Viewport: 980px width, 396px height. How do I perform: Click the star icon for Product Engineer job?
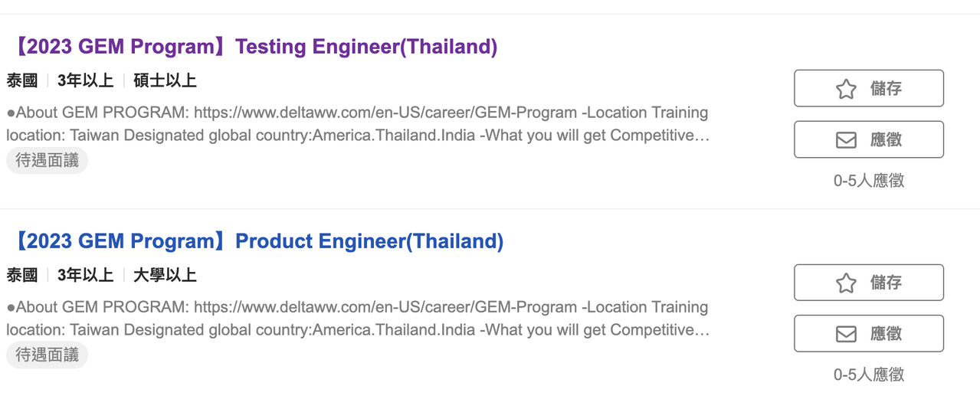(846, 283)
